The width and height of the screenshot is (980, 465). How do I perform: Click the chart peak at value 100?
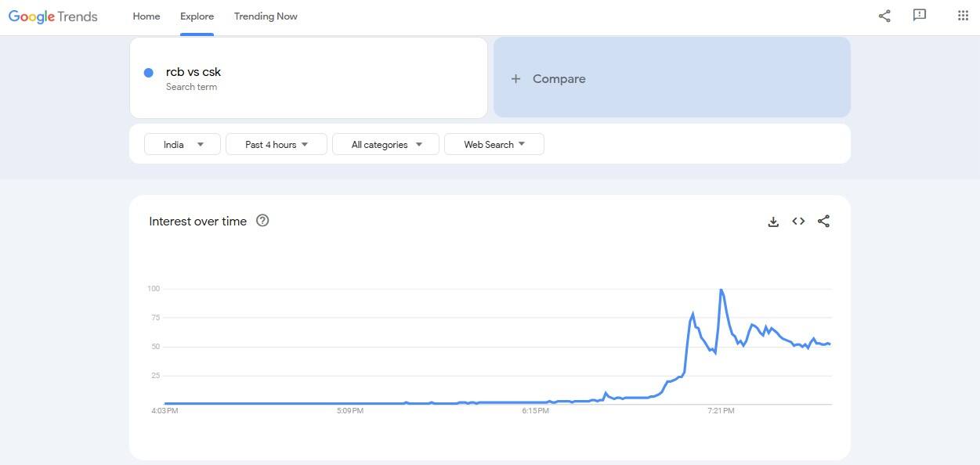tap(721, 290)
